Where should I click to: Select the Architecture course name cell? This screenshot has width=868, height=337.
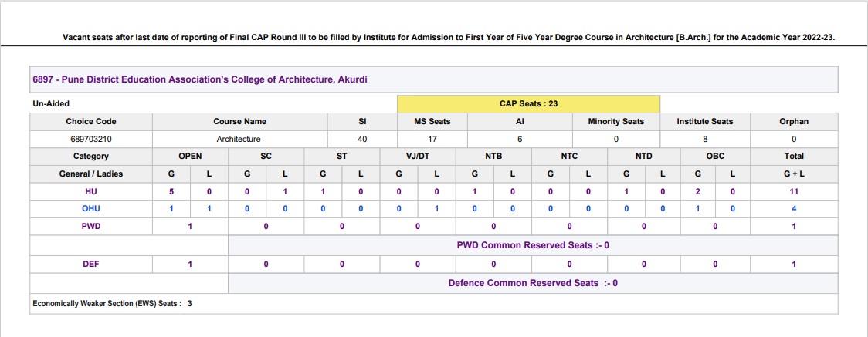coord(239,140)
